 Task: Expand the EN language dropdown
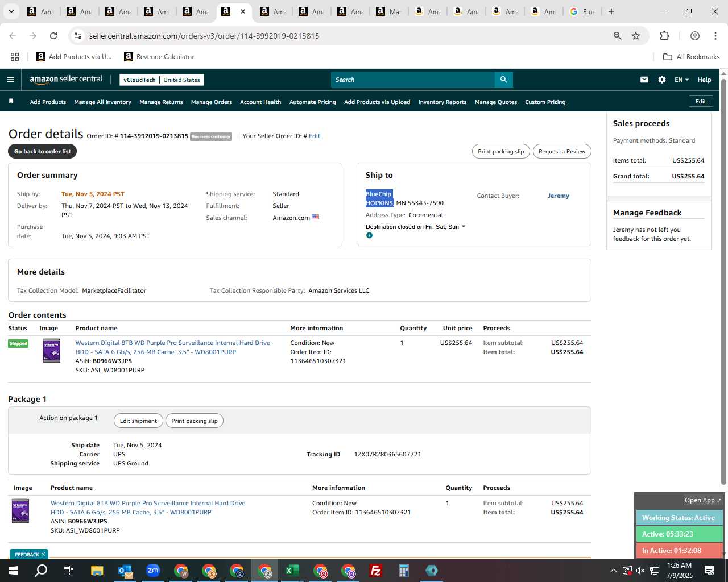point(681,80)
